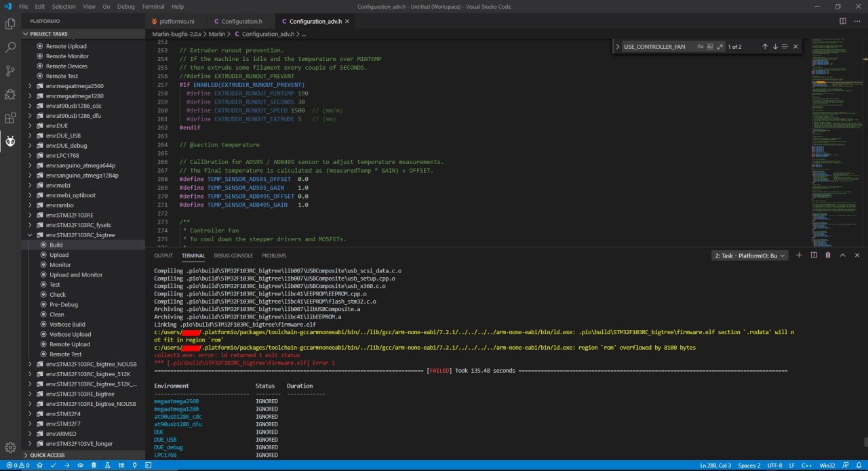Click Marlin breadcrumb in editor path

tap(217, 33)
